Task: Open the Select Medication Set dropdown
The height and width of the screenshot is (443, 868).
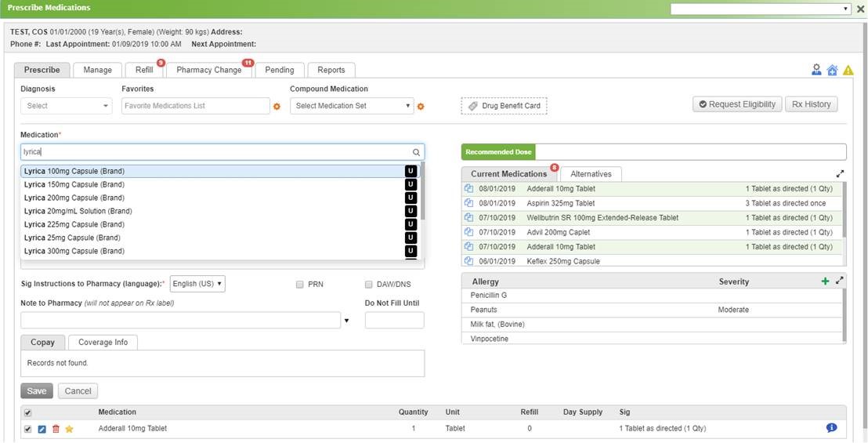Action: click(x=352, y=106)
